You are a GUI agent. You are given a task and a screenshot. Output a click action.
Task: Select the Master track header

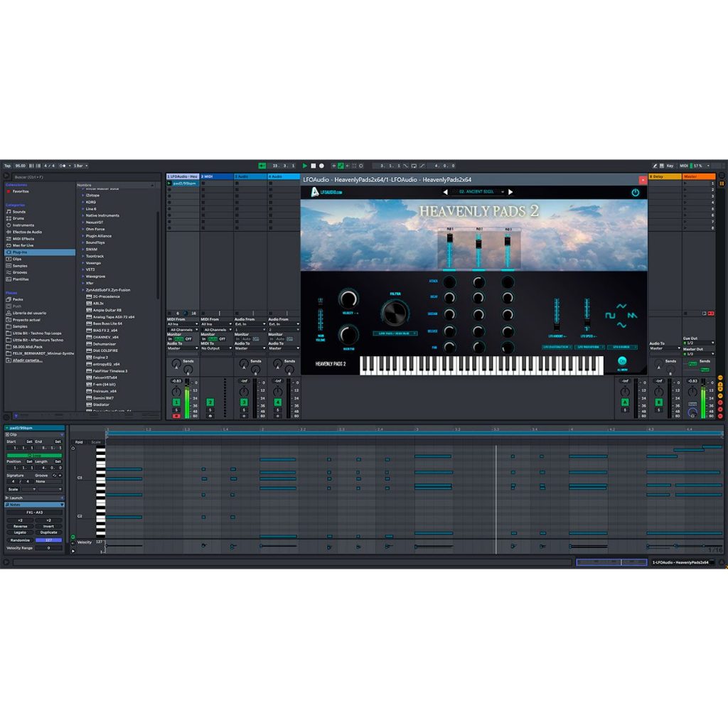698,177
